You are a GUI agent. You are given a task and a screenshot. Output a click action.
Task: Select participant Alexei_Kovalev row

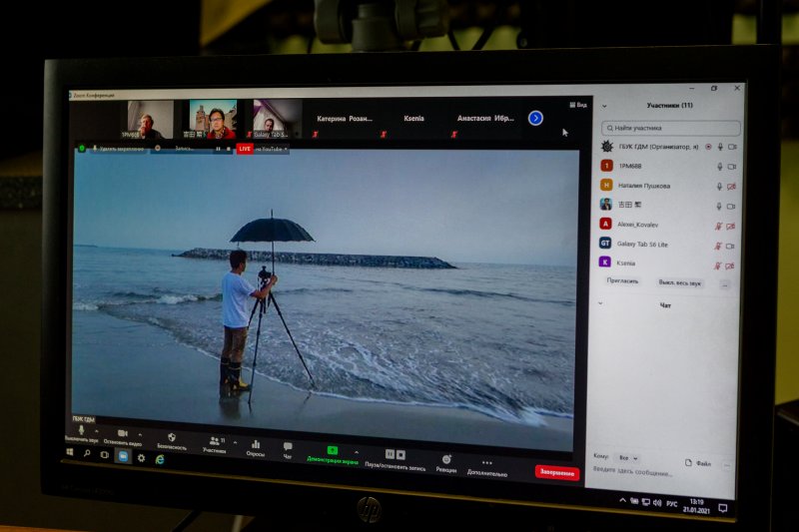click(667, 225)
